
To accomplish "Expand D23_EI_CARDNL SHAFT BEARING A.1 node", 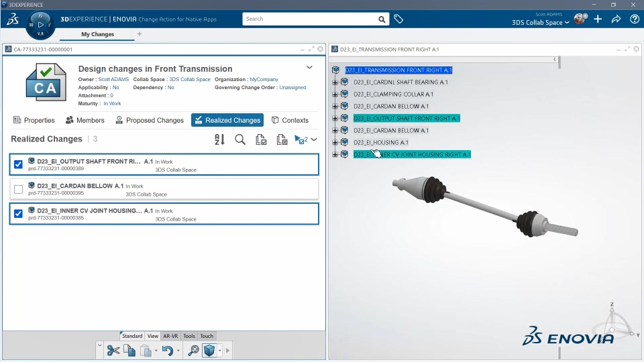I will pos(335,82).
